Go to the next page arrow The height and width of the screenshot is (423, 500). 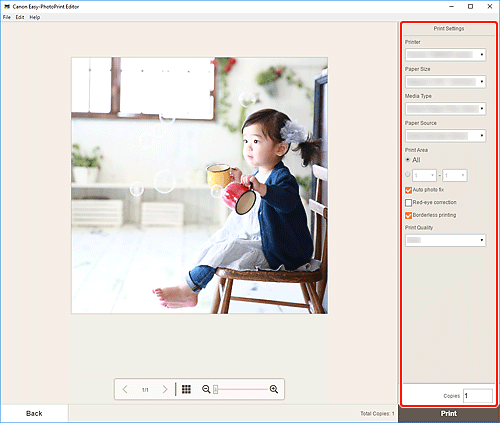[x=165, y=389]
